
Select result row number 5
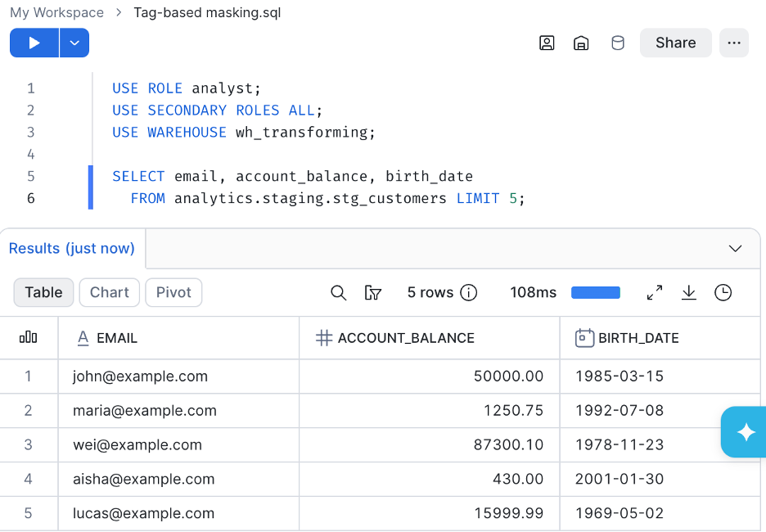(x=29, y=513)
